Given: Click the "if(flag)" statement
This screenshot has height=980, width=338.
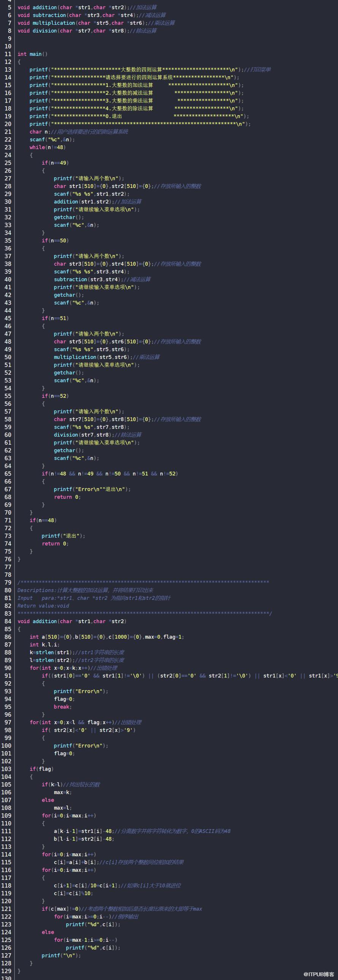Looking at the screenshot, I should [41, 769].
